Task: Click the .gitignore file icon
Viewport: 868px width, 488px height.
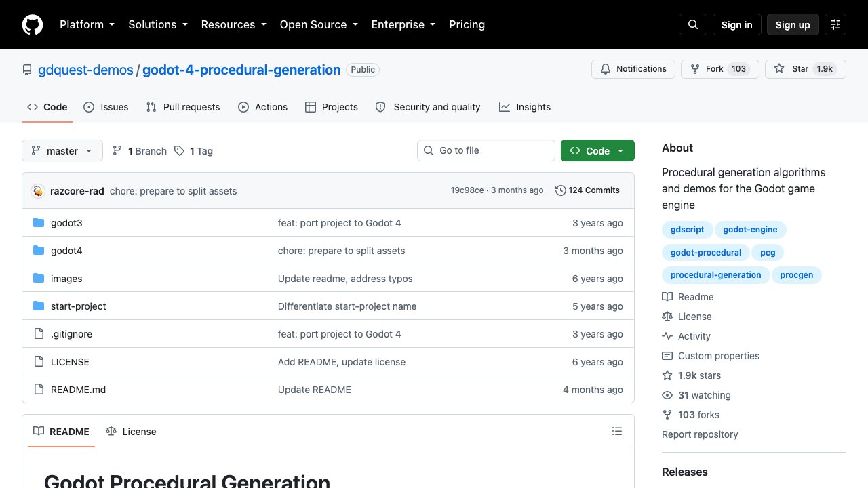Action: [x=39, y=334]
